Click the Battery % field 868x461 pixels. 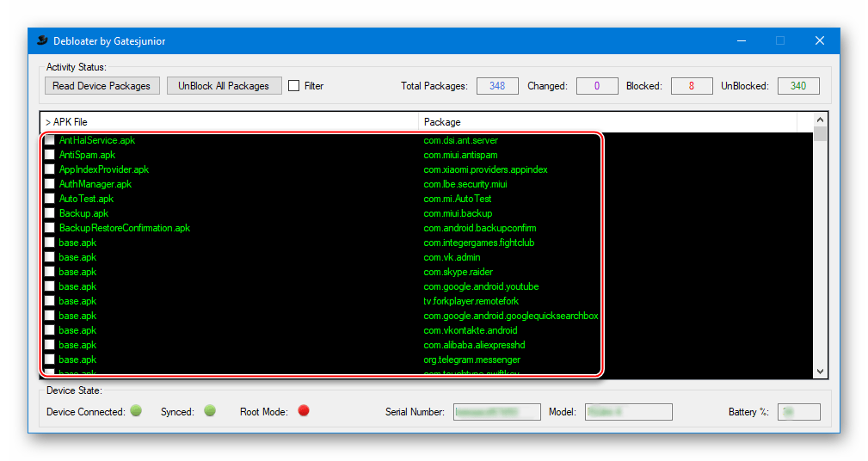click(799, 412)
